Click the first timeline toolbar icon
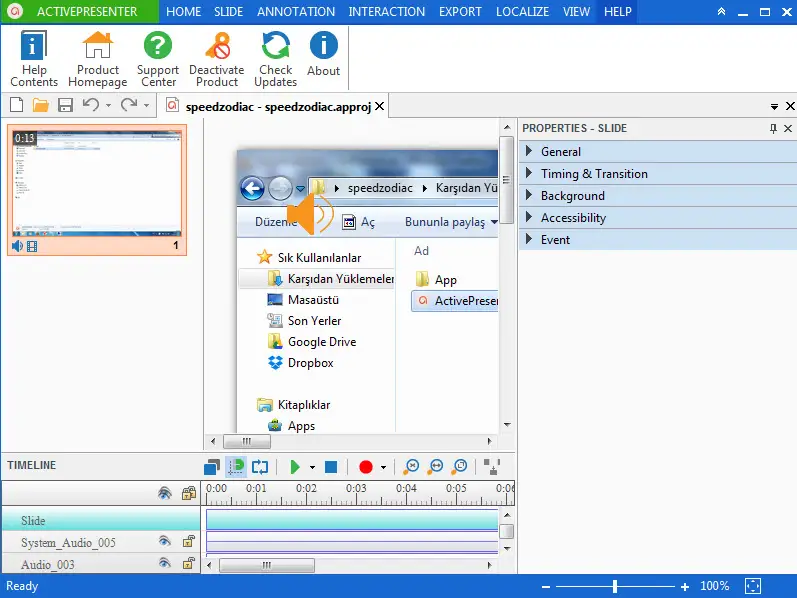Viewport: 797px width, 598px height. pos(211,466)
